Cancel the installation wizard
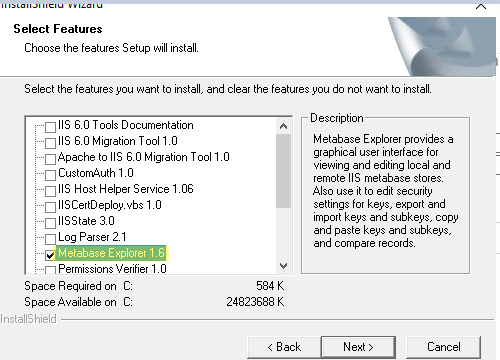Image resolution: width=500 pixels, height=360 pixels. 444,347
